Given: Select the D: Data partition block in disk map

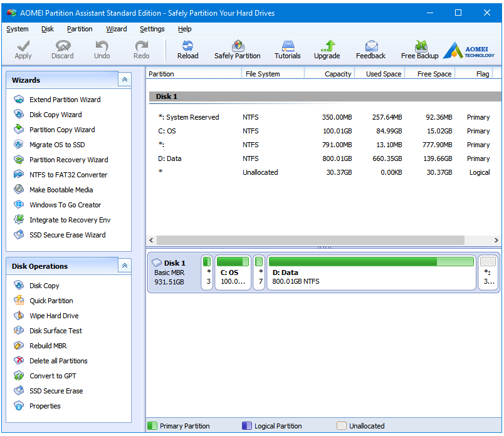Looking at the screenshot, I should click(371, 272).
